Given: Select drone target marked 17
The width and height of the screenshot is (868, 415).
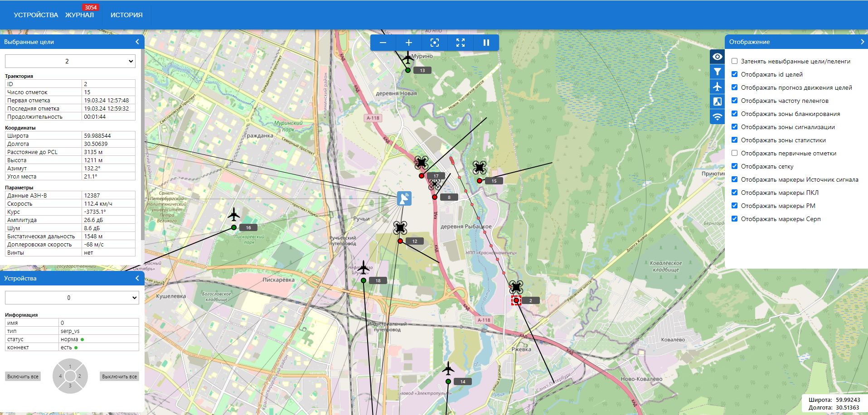Looking at the screenshot, I should 422,163.
